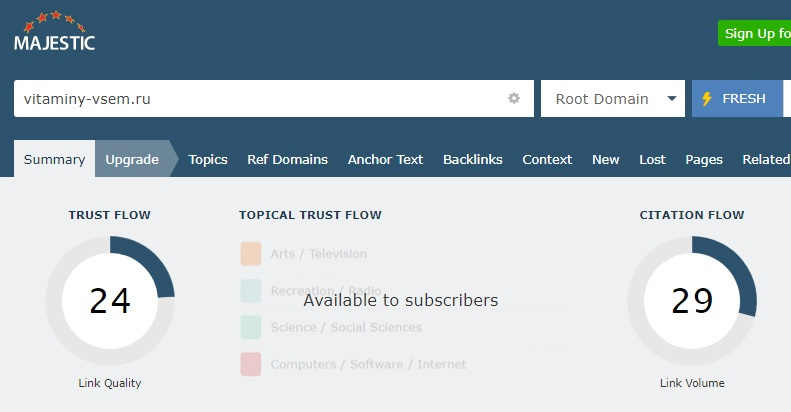The width and height of the screenshot is (791, 412).
Task: Click the Trust Flow donut chart
Action: click(110, 301)
